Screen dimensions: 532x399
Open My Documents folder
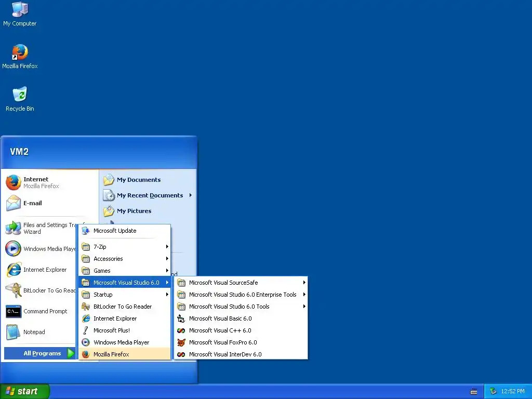[148, 180]
